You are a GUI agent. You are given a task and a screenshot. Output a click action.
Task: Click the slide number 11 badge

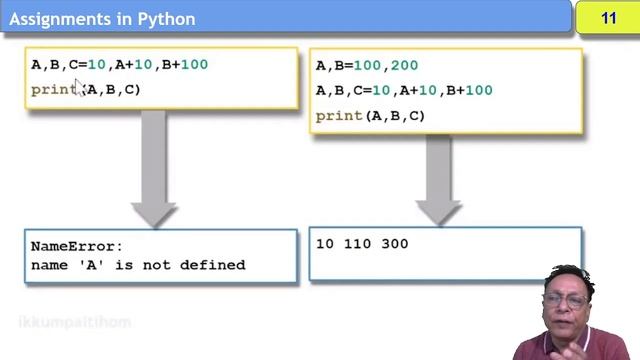(x=608, y=18)
